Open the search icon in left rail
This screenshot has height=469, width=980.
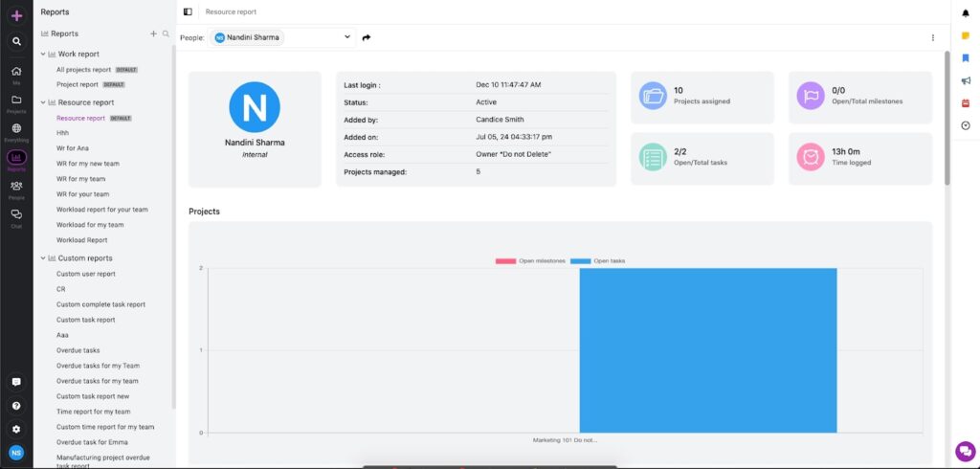[16, 42]
